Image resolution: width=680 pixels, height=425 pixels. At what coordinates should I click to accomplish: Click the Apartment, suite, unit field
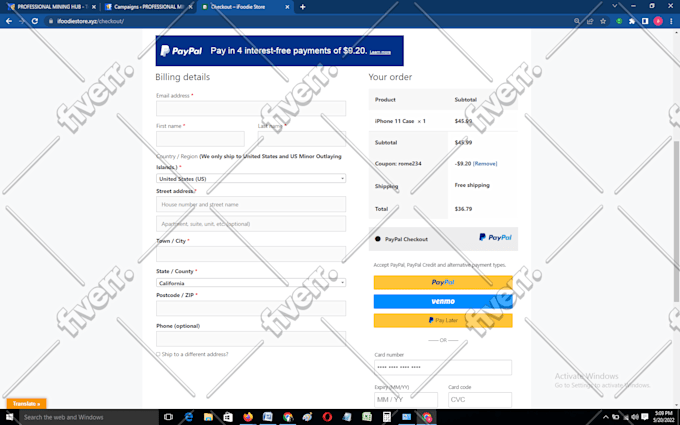(251, 224)
